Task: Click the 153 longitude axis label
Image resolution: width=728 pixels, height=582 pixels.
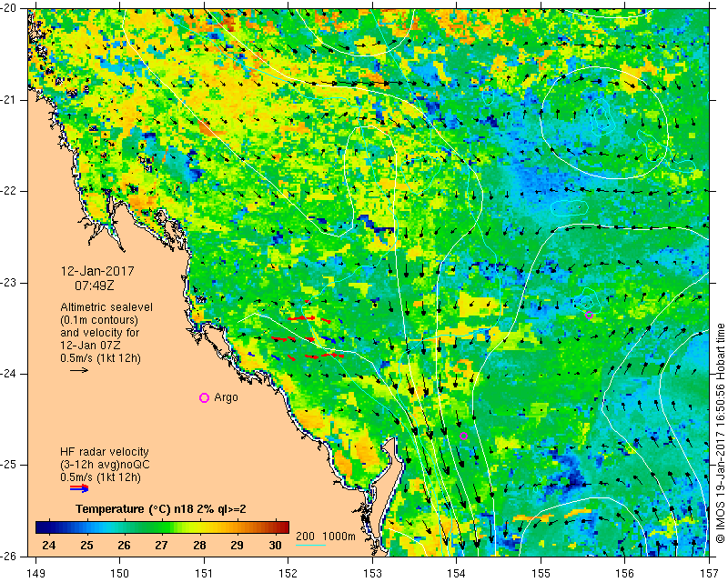Action: pyautogui.click(x=372, y=574)
